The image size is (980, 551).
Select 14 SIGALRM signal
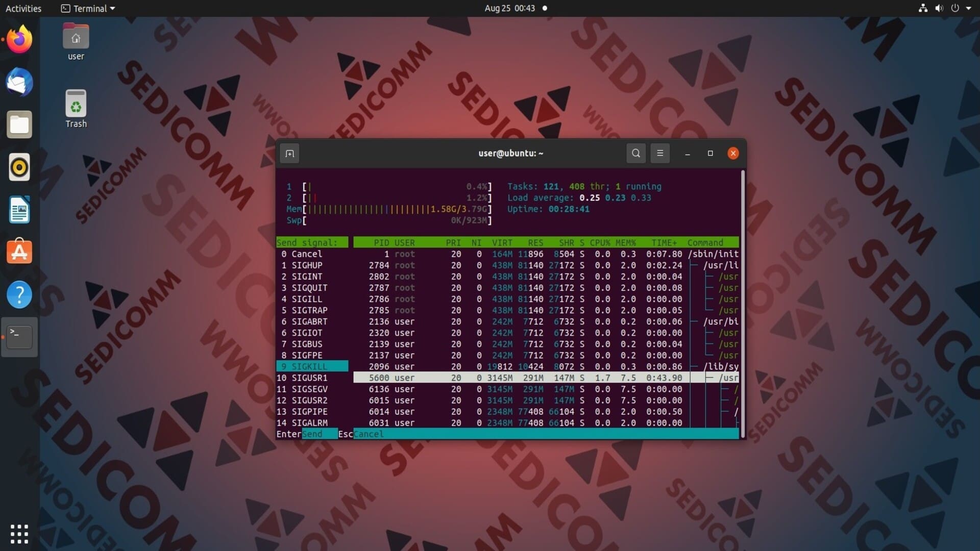point(312,423)
